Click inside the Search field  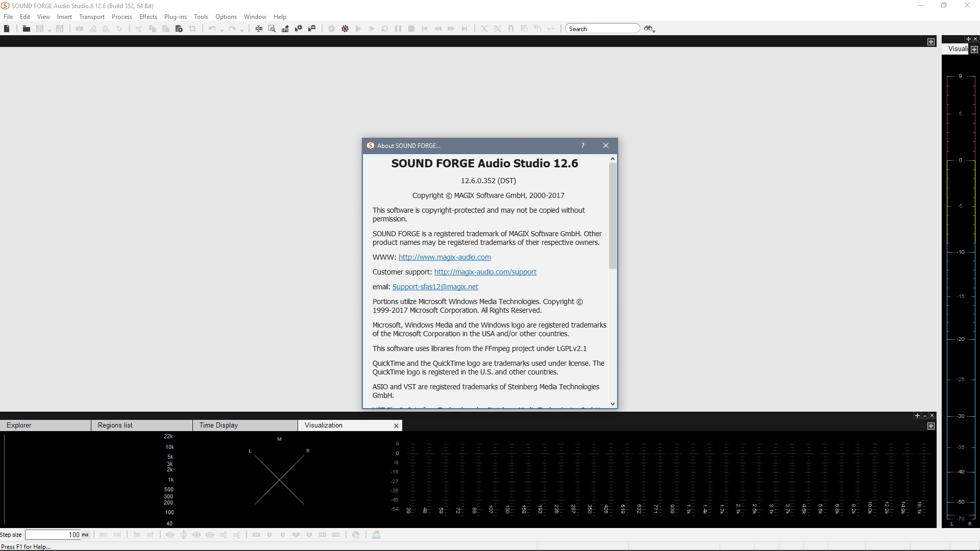tap(602, 29)
